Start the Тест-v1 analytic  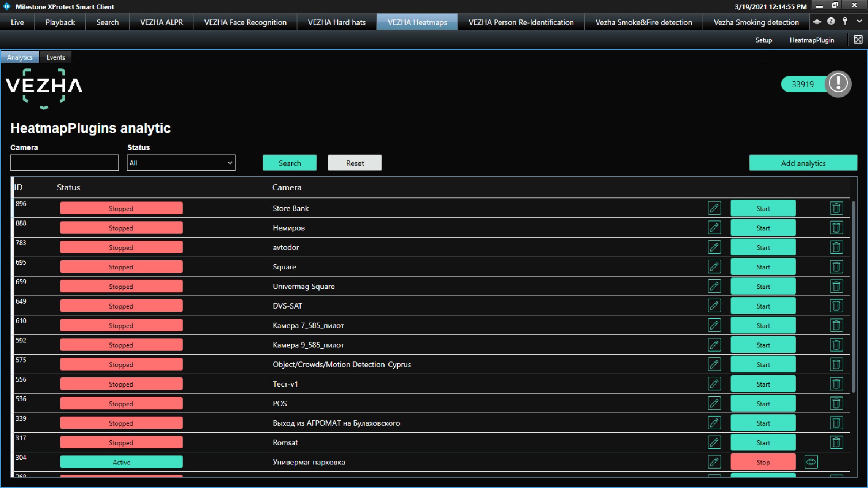pos(763,384)
